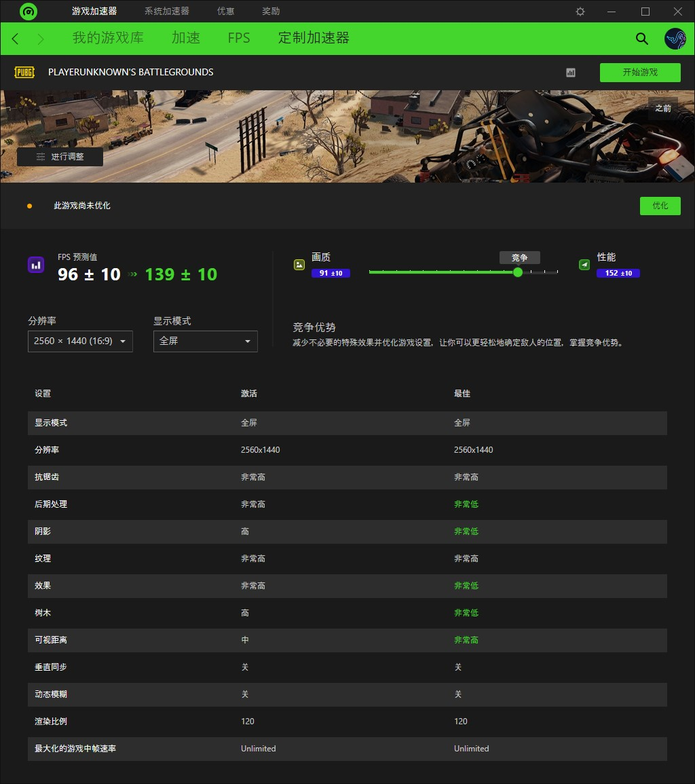Select the 抗锯齿 row
Viewport: 695px width, 784px height.
pos(347,477)
